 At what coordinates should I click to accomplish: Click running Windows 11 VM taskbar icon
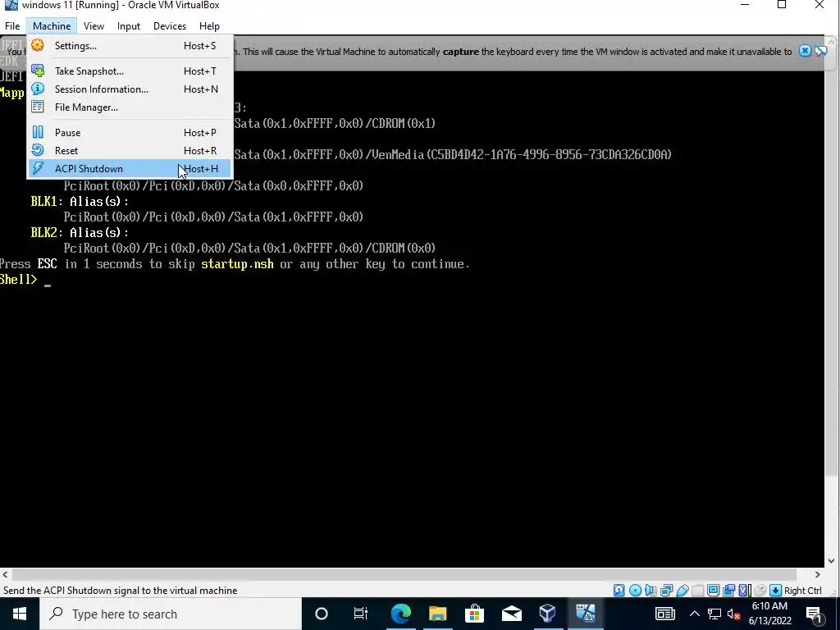[x=585, y=614]
